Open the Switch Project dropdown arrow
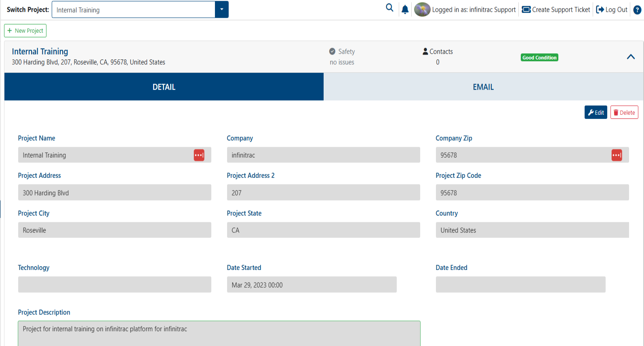The height and width of the screenshot is (346, 644). click(x=222, y=10)
